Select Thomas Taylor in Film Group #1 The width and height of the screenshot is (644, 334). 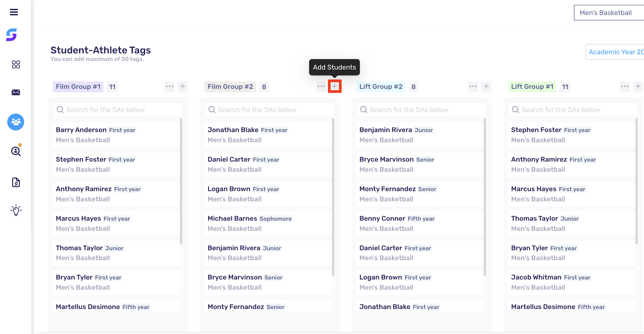point(116,253)
